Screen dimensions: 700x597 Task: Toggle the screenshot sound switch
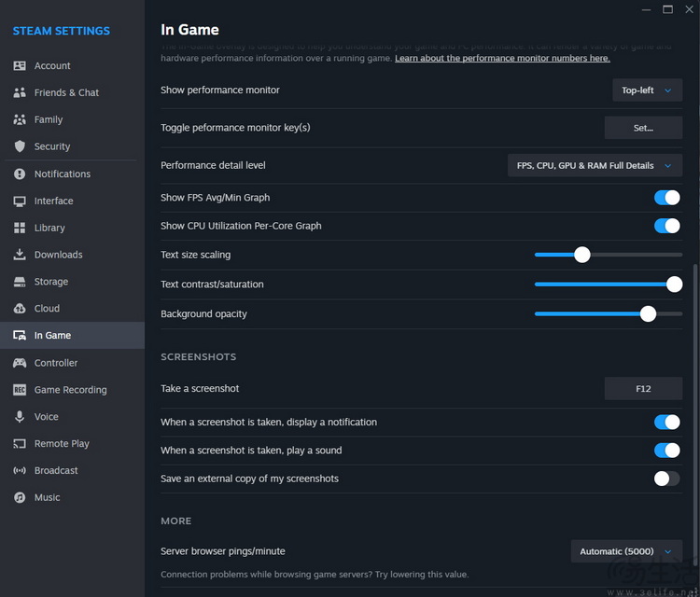[667, 451]
